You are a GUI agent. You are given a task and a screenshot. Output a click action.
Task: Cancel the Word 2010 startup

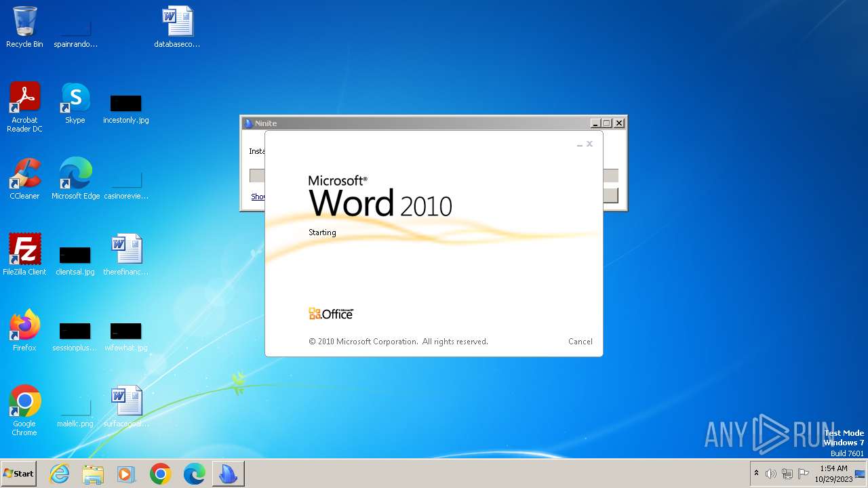point(580,342)
